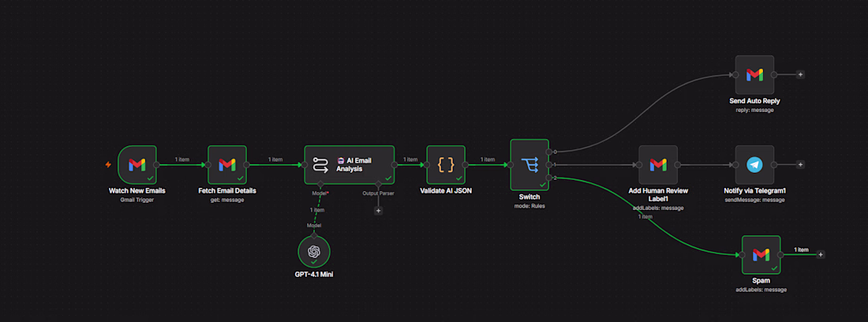Click the Send Auto Reply label
Image resolution: width=868 pixels, height=322 pixels.
coord(754,101)
